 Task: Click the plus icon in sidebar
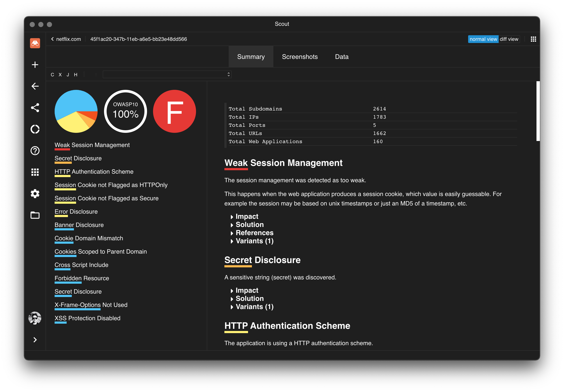coord(35,65)
